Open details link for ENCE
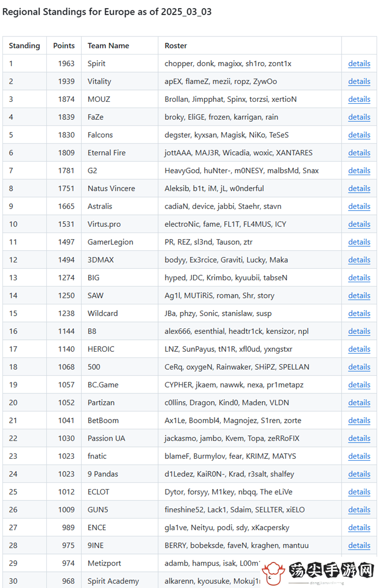This screenshot has width=379, height=588. tap(359, 527)
